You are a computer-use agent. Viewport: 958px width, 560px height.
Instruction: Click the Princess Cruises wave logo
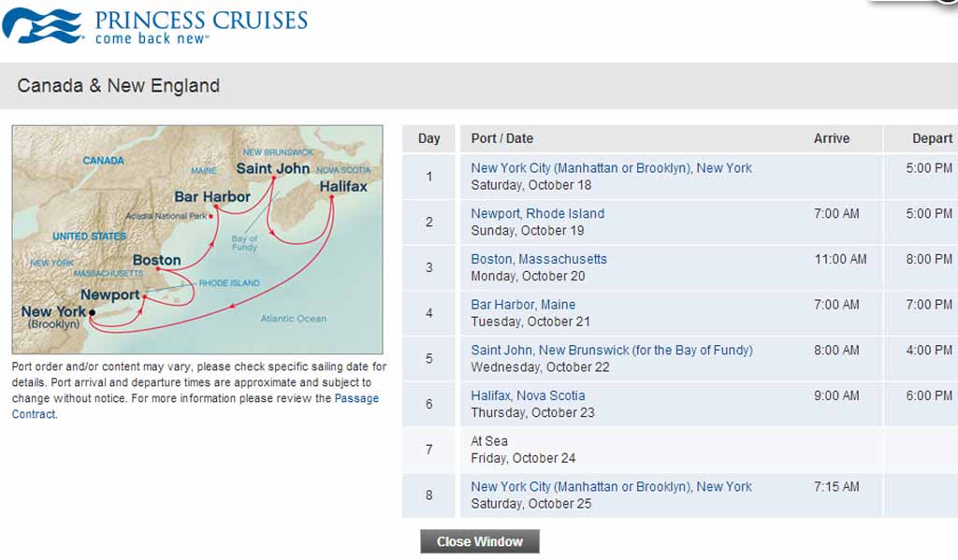coord(41,25)
